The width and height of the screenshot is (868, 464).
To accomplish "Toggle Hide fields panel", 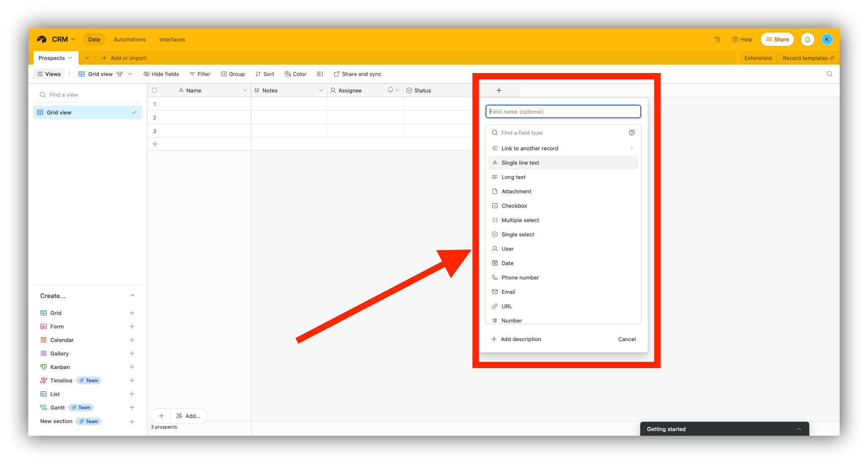I will [x=161, y=74].
